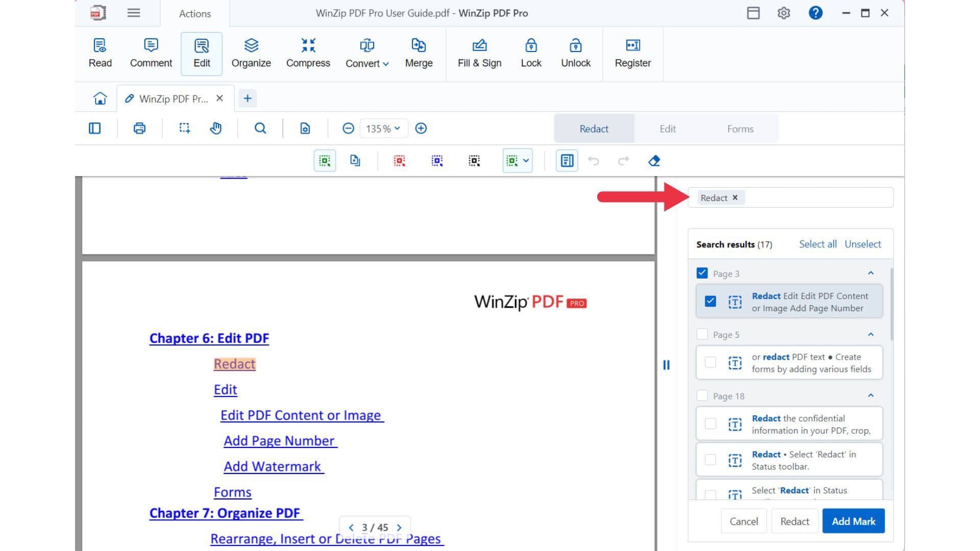Click the Redact button in panel
The height and width of the screenshot is (551, 980).
click(x=795, y=521)
